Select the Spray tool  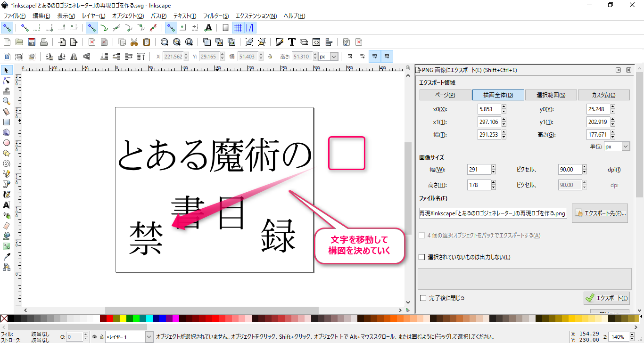click(x=7, y=215)
